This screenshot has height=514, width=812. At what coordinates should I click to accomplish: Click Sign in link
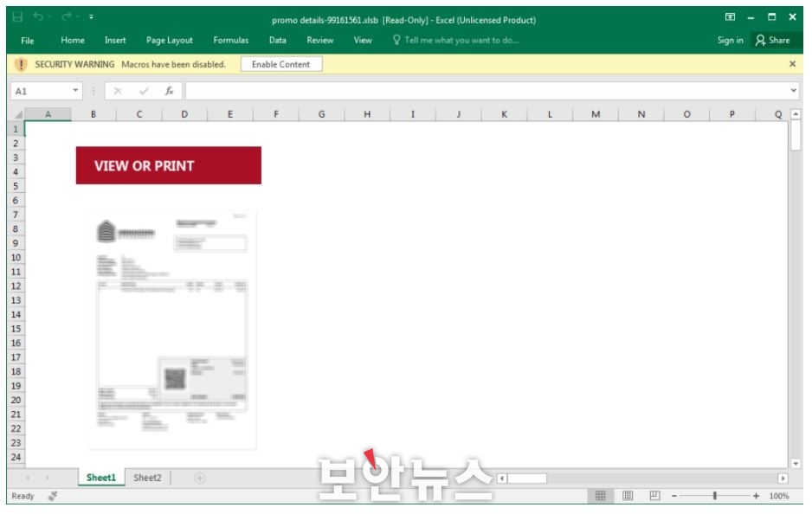point(730,41)
